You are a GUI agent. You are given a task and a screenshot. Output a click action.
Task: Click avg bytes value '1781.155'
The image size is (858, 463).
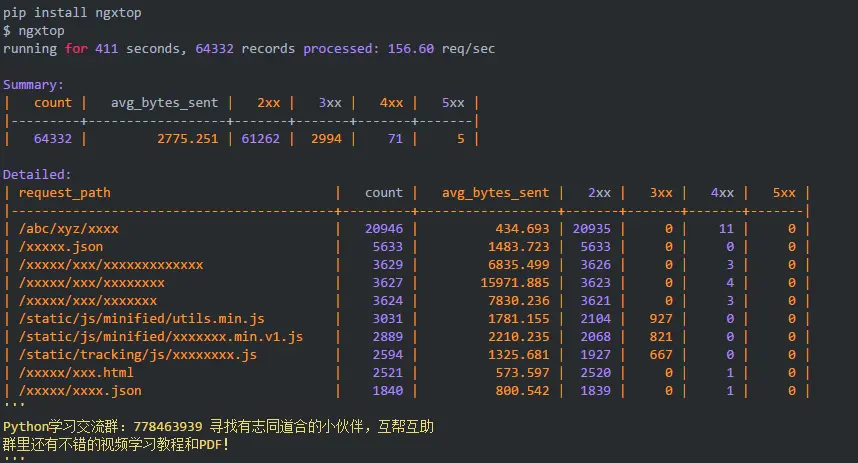tap(519, 319)
